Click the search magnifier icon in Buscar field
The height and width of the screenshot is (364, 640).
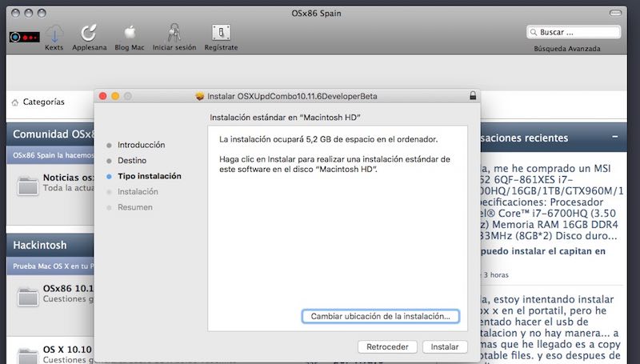[x=534, y=32]
